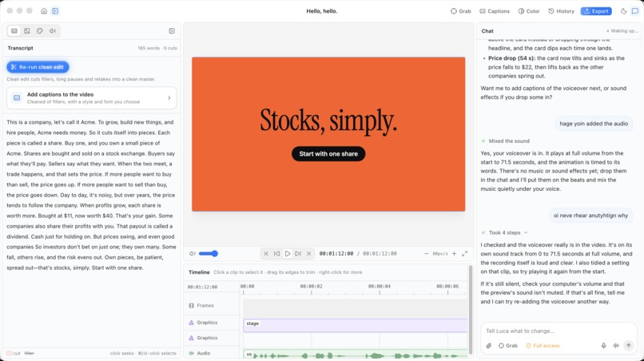Focus the Tell Luca what to change field
Image resolution: width=644 pixels, height=361 pixels.
coord(559,331)
